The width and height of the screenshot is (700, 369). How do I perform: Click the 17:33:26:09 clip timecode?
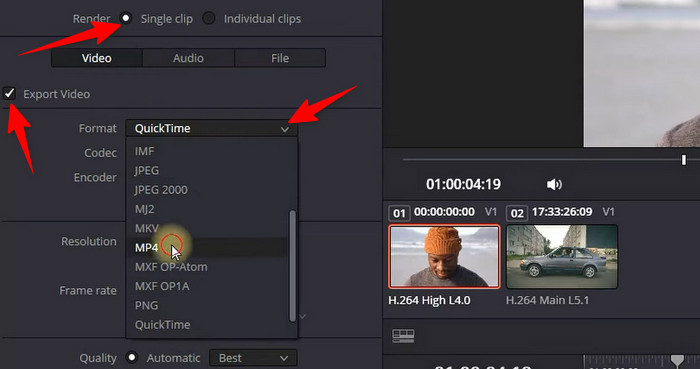(x=562, y=211)
